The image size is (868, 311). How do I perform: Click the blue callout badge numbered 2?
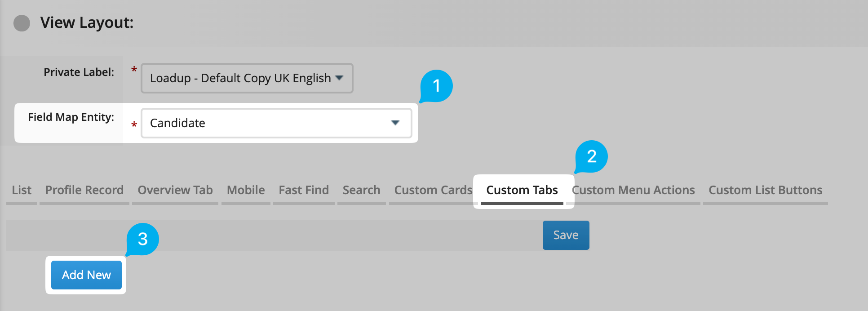[x=591, y=156]
